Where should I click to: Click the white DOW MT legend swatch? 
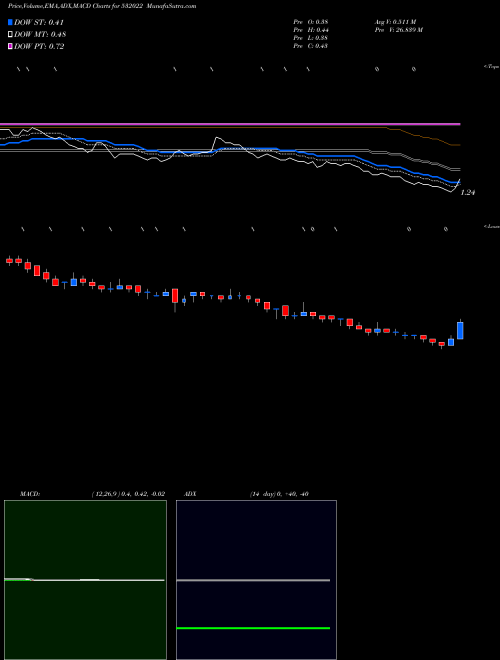point(10,35)
